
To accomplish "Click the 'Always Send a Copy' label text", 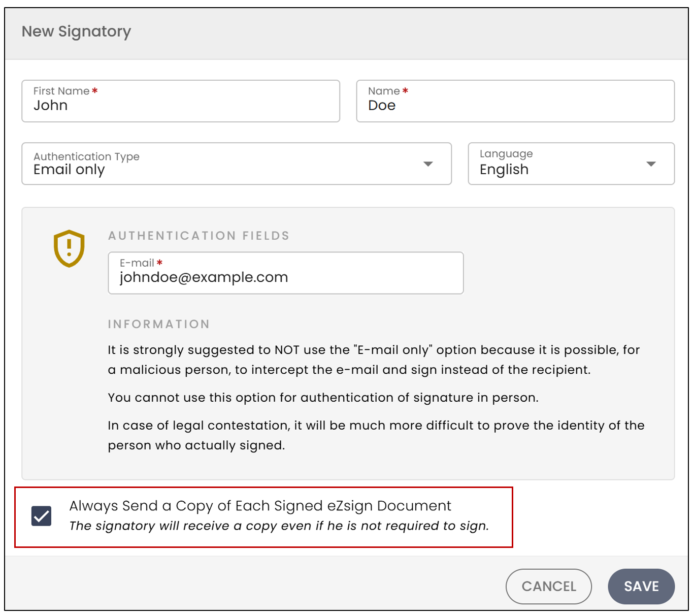I will 260,506.
